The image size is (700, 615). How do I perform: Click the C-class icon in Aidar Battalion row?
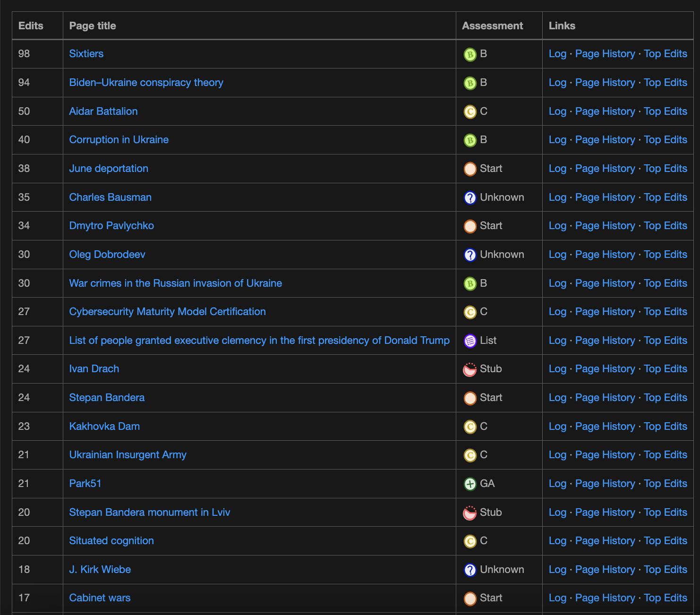click(470, 112)
